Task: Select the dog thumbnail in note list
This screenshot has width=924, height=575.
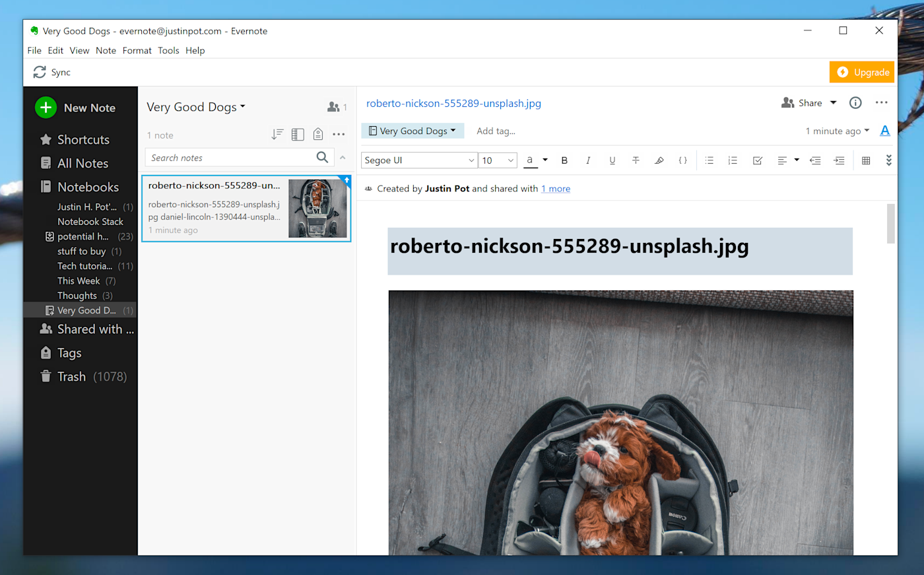Action: coord(317,209)
